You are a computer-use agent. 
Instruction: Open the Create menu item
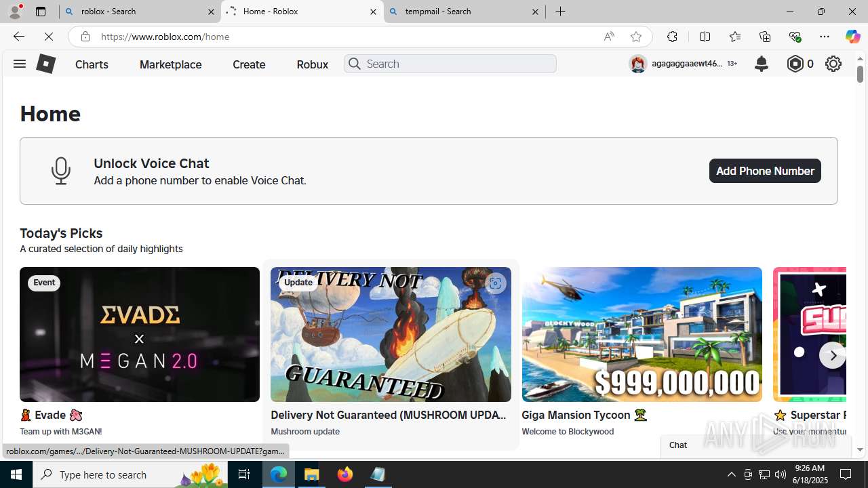pyautogui.click(x=249, y=64)
